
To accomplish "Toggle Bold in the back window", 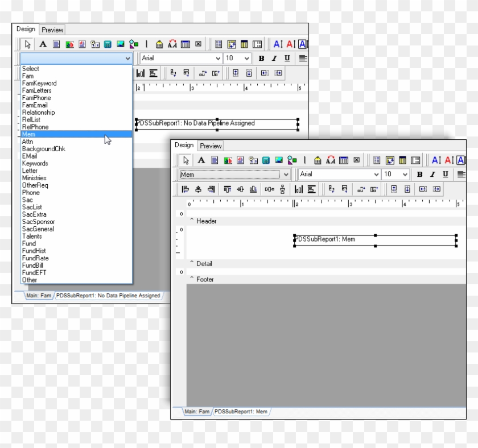I will click(x=262, y=58).
